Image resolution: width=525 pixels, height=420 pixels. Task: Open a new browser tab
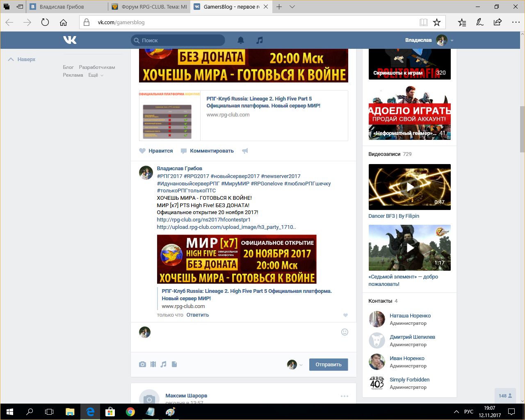(x=279, y=7)
